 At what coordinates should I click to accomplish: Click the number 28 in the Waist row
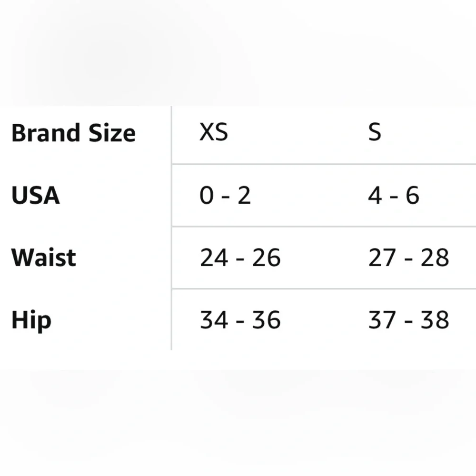(x=435, y=258)
